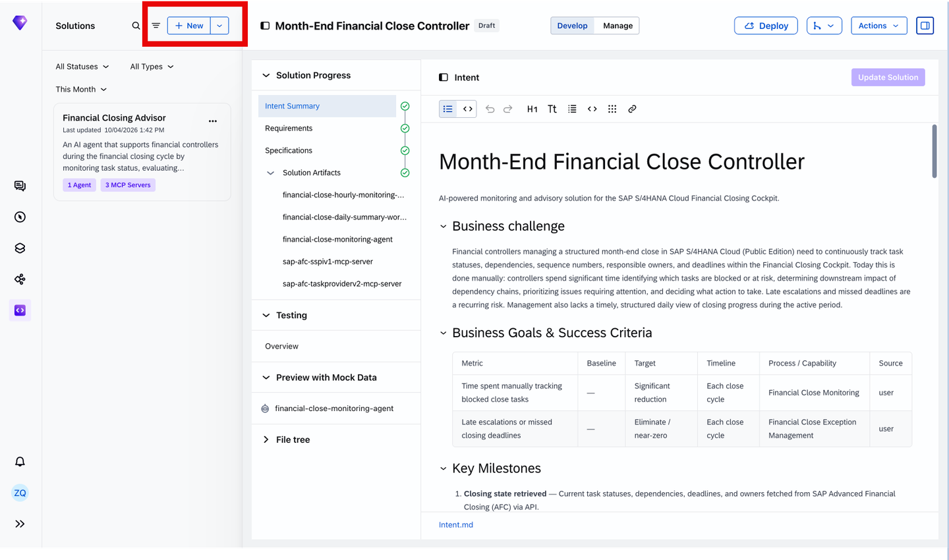
Task: Open the dropdown arrow next to New
Action: click(x=219, y=26)
